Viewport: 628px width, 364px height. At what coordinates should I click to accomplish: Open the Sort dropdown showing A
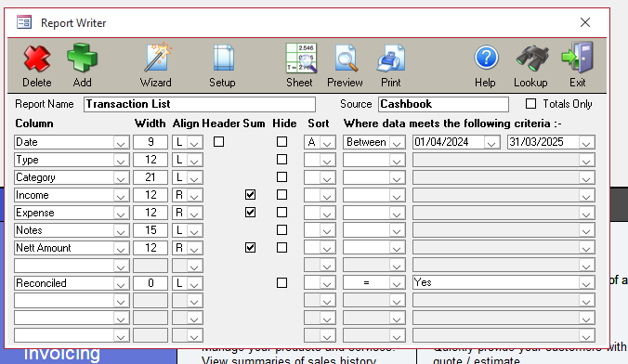point(327,143)
